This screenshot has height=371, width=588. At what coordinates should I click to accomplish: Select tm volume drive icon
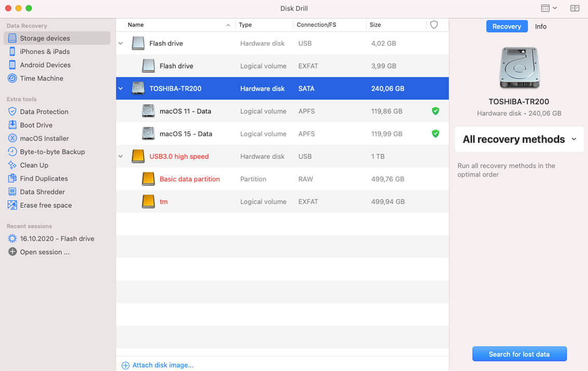(148, 202)
